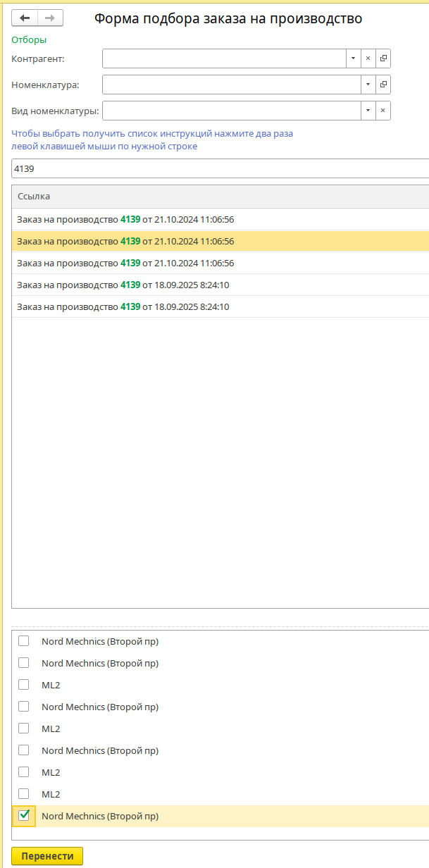
Task: Clear the Контрагент field with the × icon
Action: pos(368,58)
